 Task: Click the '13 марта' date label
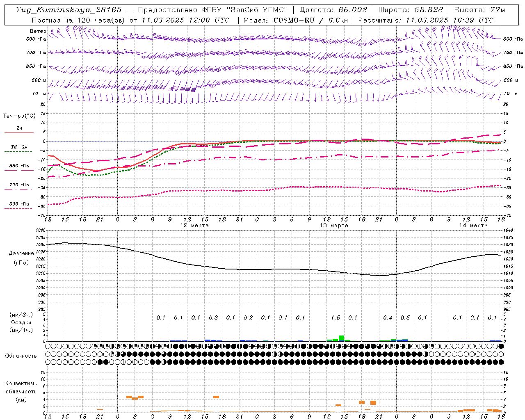click(x=334, y=226)
